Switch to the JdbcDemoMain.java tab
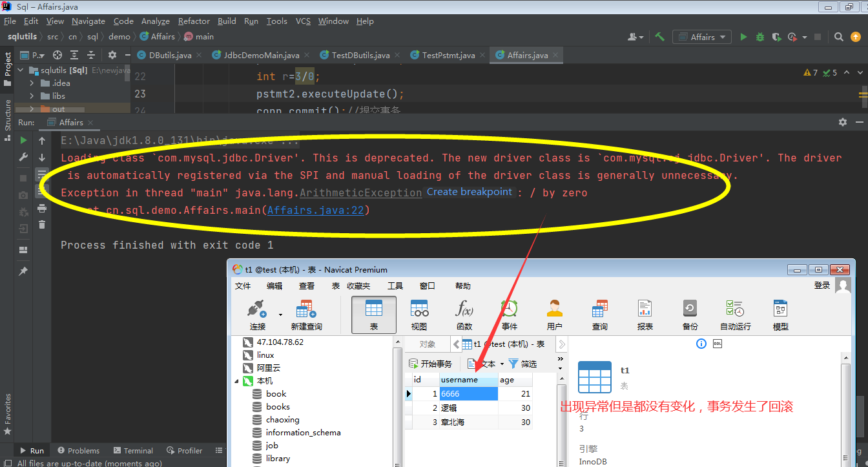The height and width of the screenshot is (467, 868). [x=261, y=55]
